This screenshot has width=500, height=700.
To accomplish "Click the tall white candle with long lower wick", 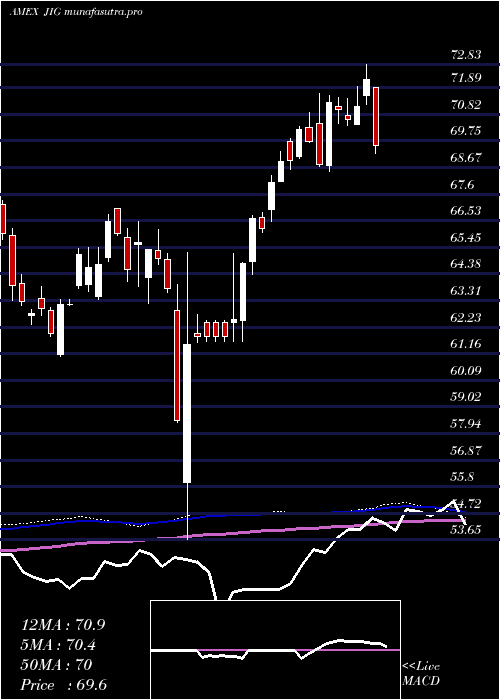I will click(187, 413).
